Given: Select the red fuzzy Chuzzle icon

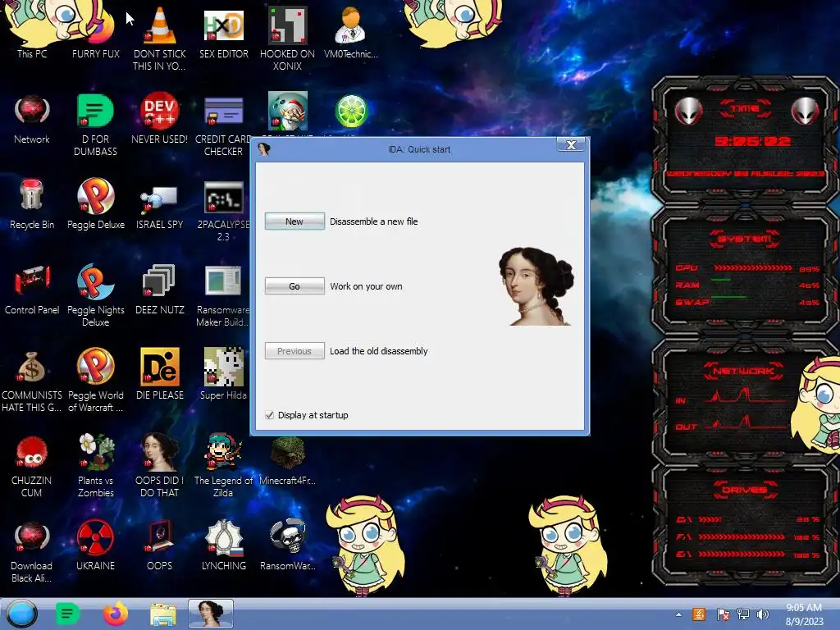Looking at the screenshot, I should click(32, 465).
